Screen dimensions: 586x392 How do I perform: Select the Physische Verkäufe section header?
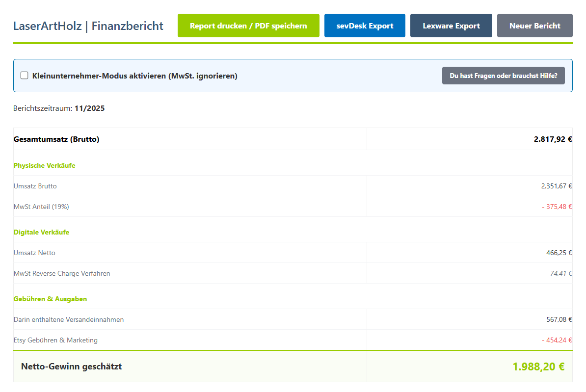click(x=44, y=165)
